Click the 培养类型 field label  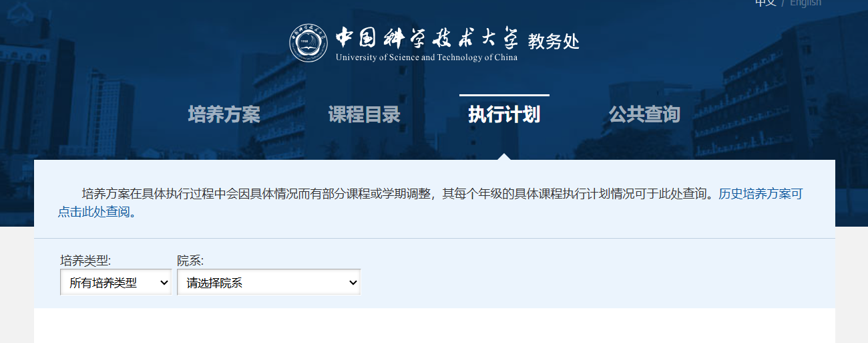[85, 261]
